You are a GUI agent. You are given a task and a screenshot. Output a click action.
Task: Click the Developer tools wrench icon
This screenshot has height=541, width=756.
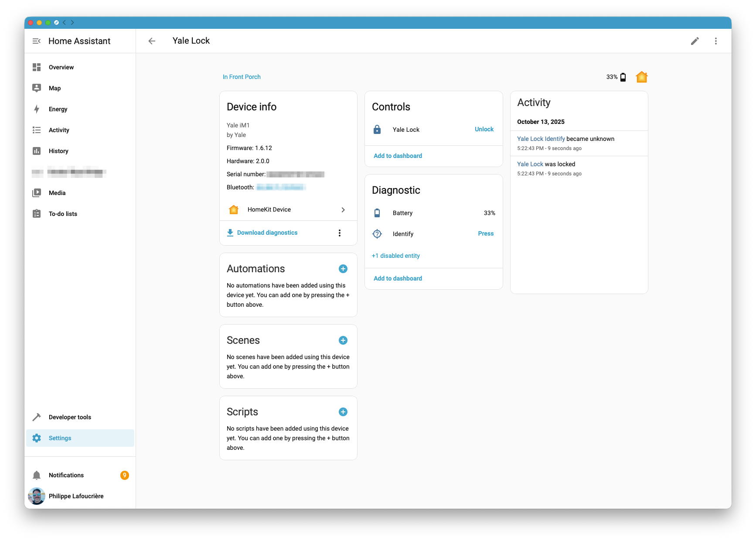(x=37, y=417)
